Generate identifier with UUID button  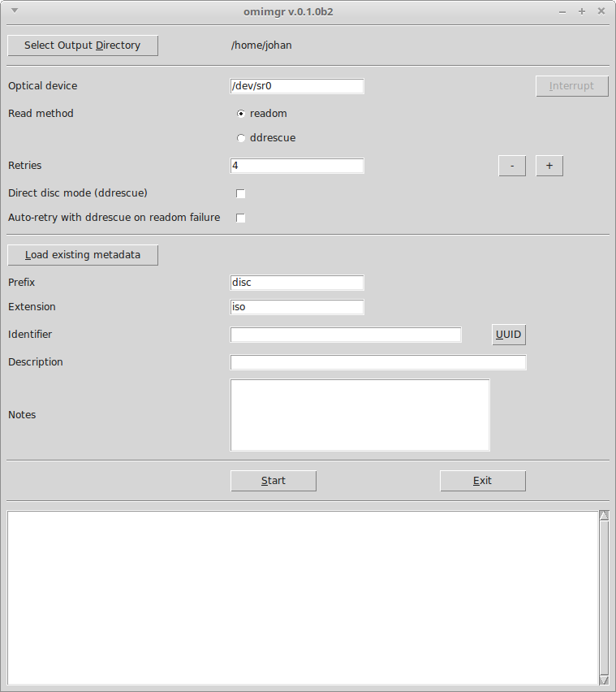click(509, 335)
